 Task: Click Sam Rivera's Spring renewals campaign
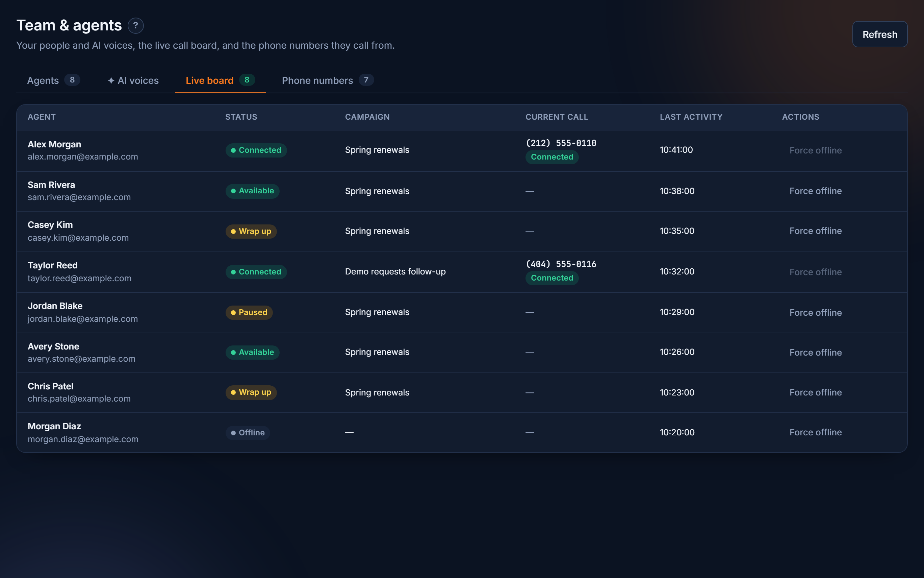(x=377, y=191)
